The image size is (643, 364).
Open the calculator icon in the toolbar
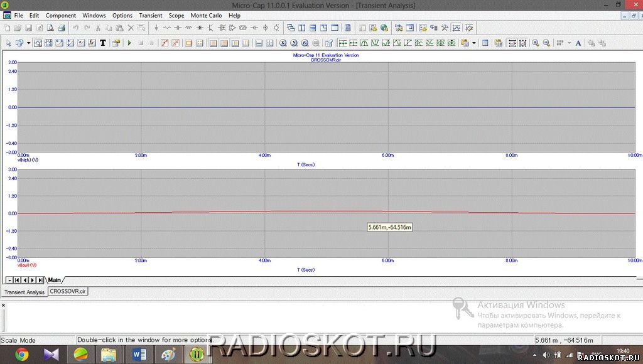348,28
